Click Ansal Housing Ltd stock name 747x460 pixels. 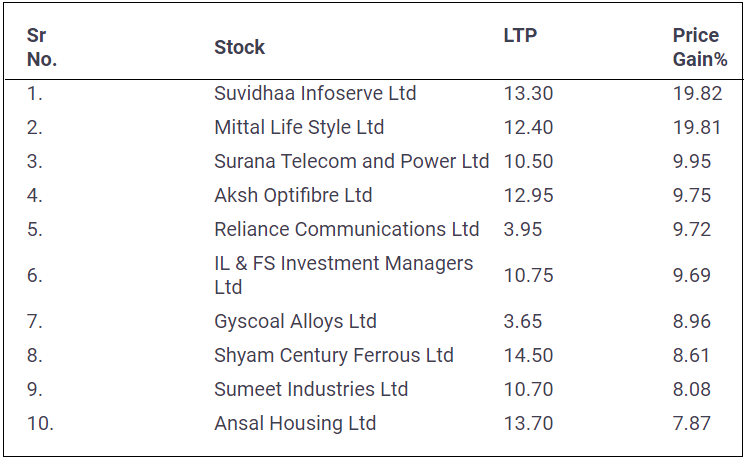pos(295,424)
